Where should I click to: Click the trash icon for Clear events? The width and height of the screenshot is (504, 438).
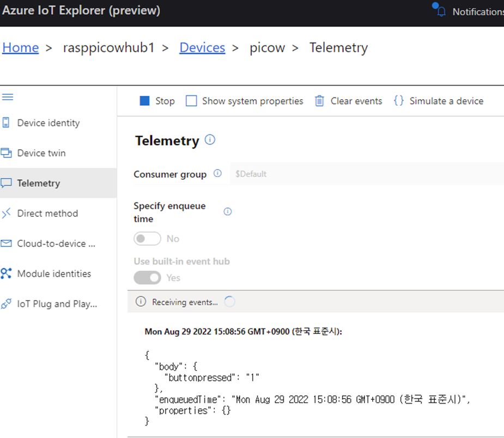tap(319, 101)
